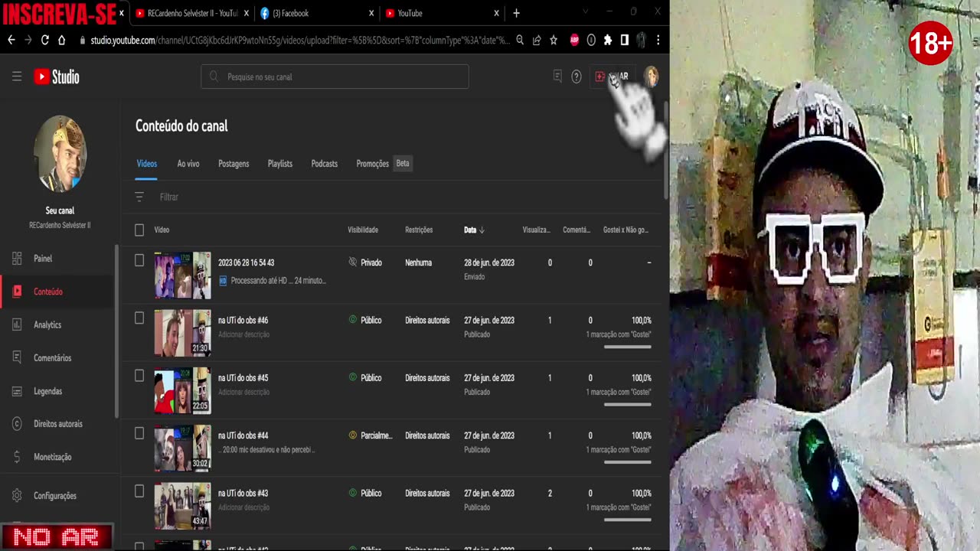
Task: Open the video title na UTi do obs #44
Action: (243, 435)
